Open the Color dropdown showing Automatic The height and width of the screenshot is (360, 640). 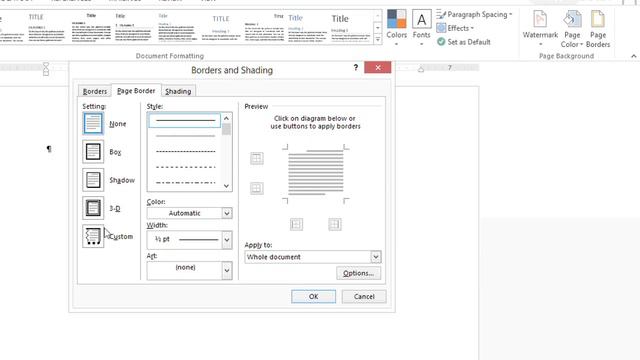pos(189,213)
